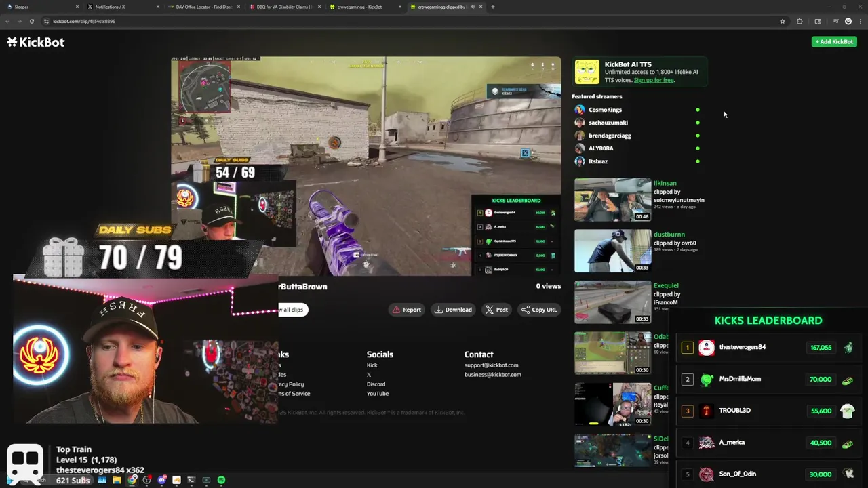
Task: Open Spotify from the taskbar
Action: click(x=221, y=480)
